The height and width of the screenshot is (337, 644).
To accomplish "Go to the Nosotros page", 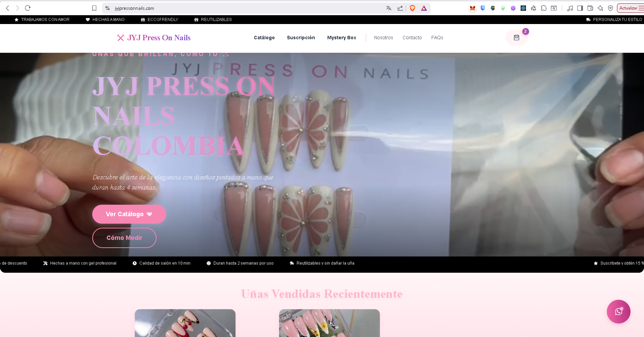I will tap(383, 38).
